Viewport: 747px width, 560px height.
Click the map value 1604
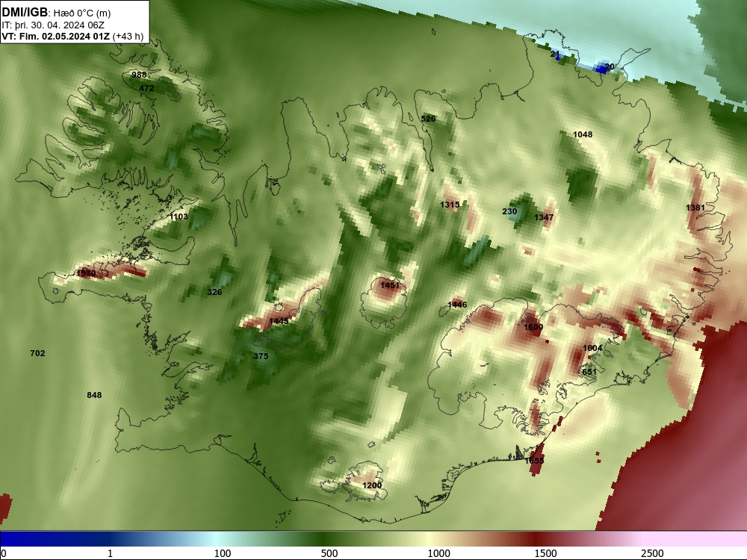click(592, 348)
